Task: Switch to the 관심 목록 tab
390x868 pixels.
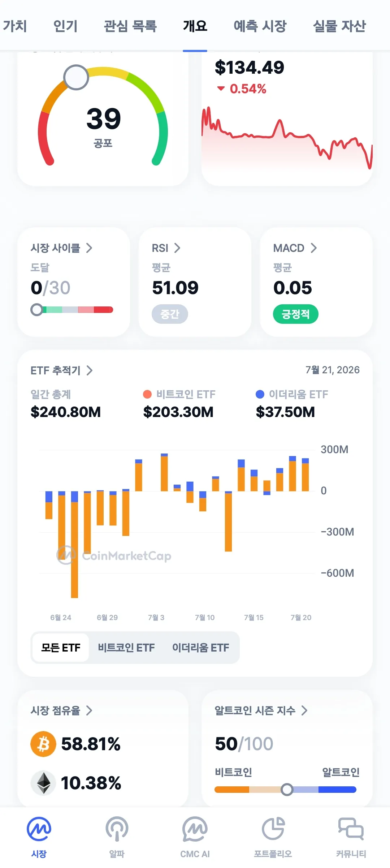Action: pyautogui.click(x=130, y=26)
